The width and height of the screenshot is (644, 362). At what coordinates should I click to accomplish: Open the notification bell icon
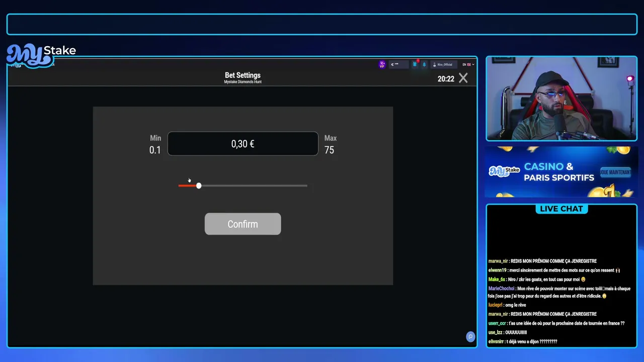424,64
